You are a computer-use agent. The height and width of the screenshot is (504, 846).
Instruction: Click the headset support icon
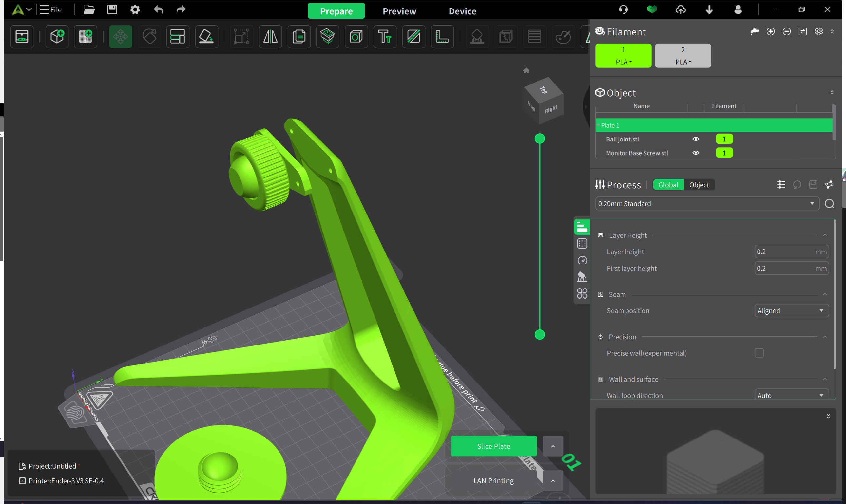pos(624,9)
